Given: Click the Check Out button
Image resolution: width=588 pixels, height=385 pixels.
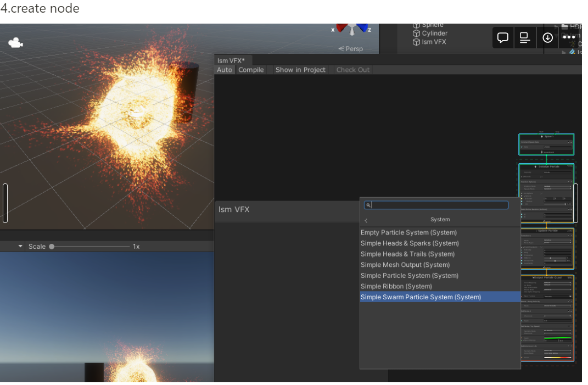Looking at the screenshot, I should click(x=353, y=70).
